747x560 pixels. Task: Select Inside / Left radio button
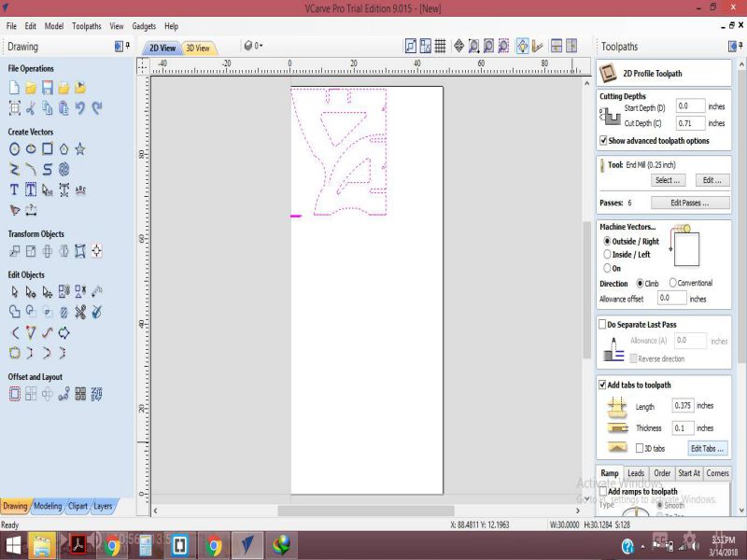608,254
